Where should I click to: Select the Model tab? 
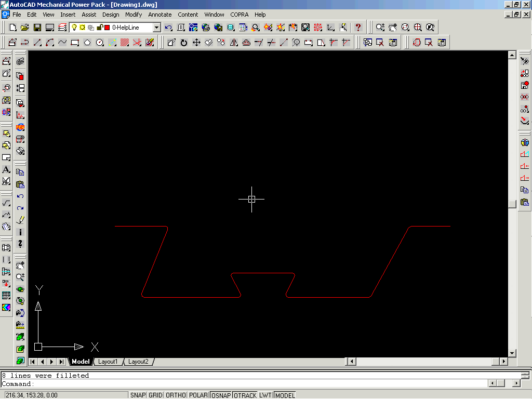click(81, 362)
